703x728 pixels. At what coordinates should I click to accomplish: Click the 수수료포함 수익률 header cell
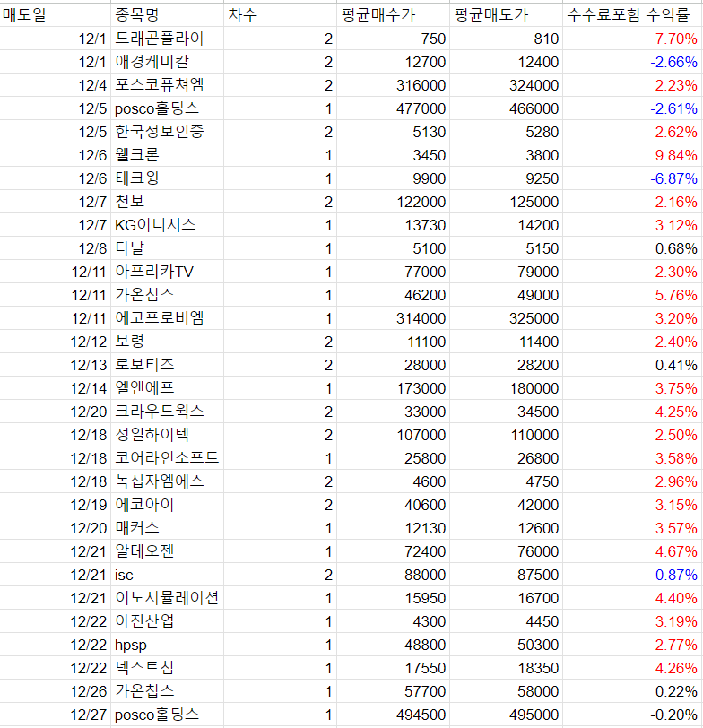pyautogui.click(x=632, y=15)
